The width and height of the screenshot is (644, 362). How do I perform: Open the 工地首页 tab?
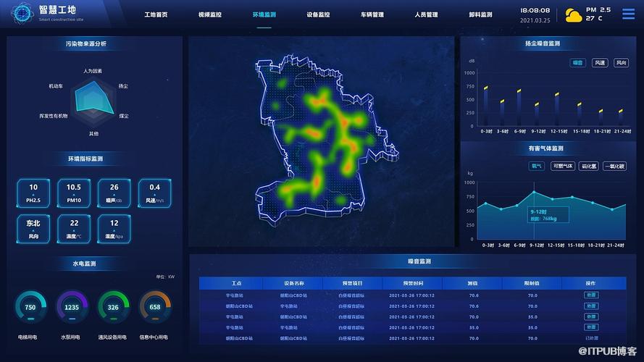click(x=156, y=14)
